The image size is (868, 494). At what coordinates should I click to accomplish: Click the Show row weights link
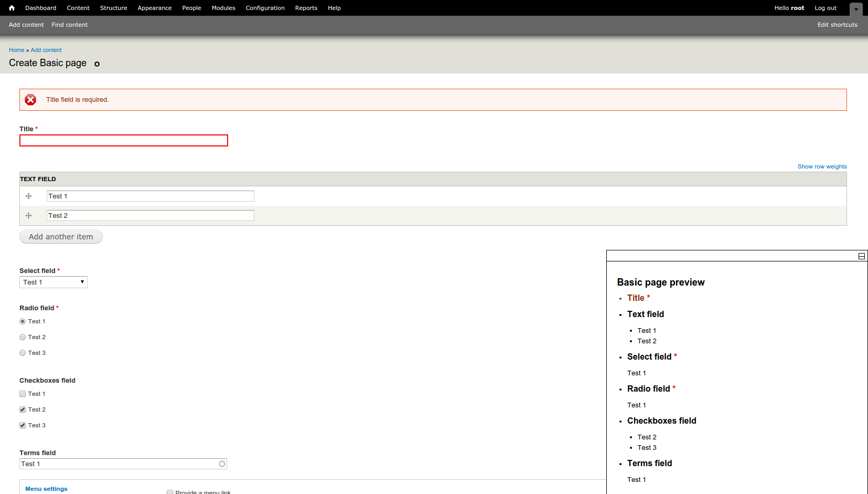[x=822, y=166]
